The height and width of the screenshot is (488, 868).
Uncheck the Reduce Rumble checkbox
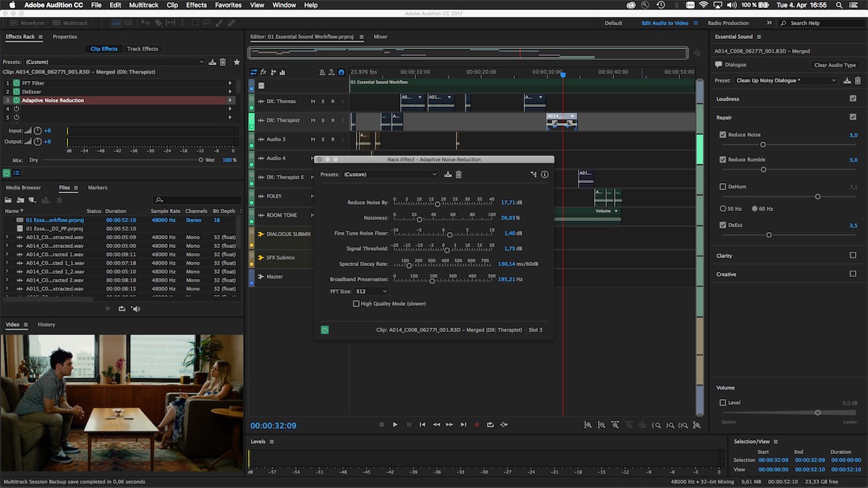(723, 160)
